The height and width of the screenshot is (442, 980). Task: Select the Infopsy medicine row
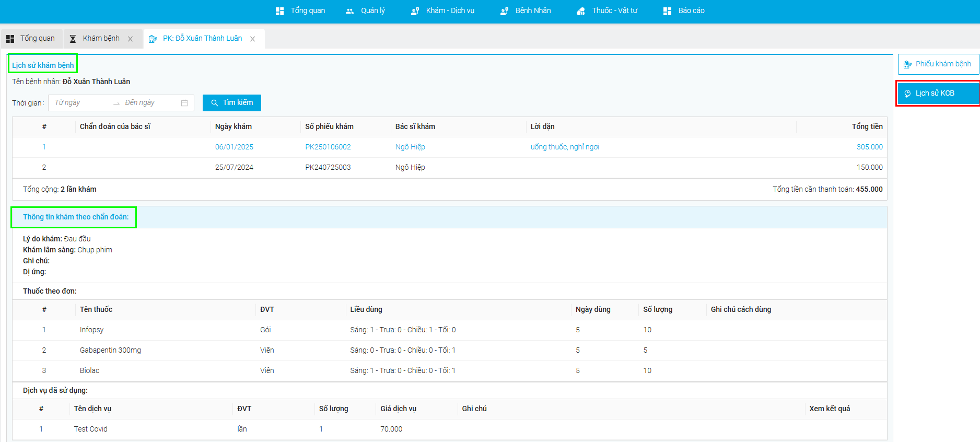pyautogui.click(x=450, y=330)
